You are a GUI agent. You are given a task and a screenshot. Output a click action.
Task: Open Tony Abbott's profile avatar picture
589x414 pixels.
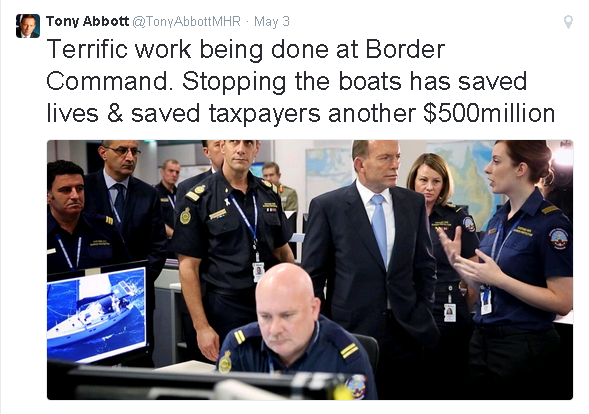pos(28,26)
